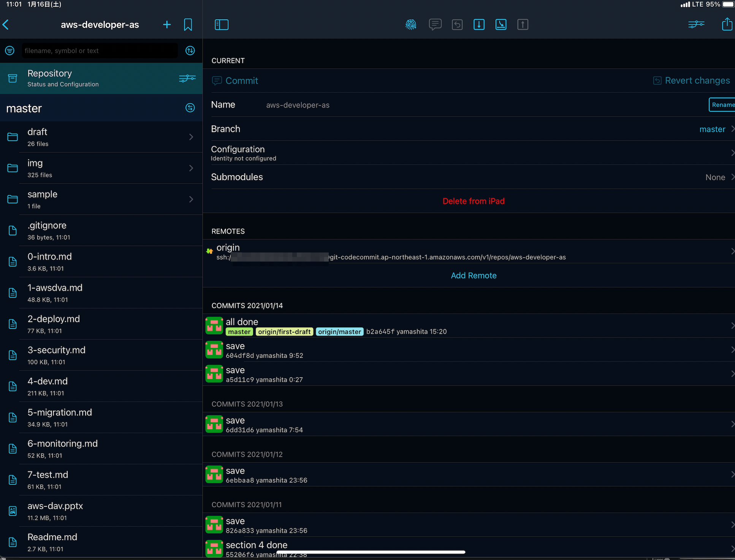Tap the Rename button
This screenshot has height=560, width=735.
(x=722, y=105)
